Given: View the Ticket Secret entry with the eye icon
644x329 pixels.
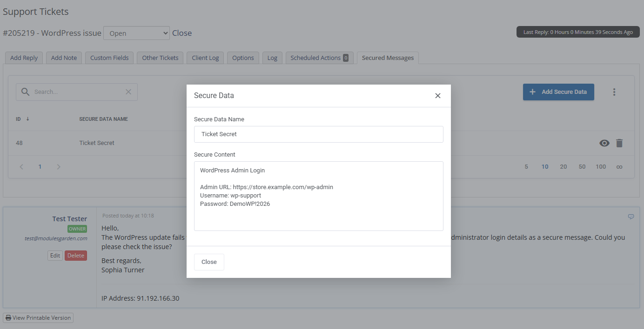Looking at the screenshot, I should 604,143.
